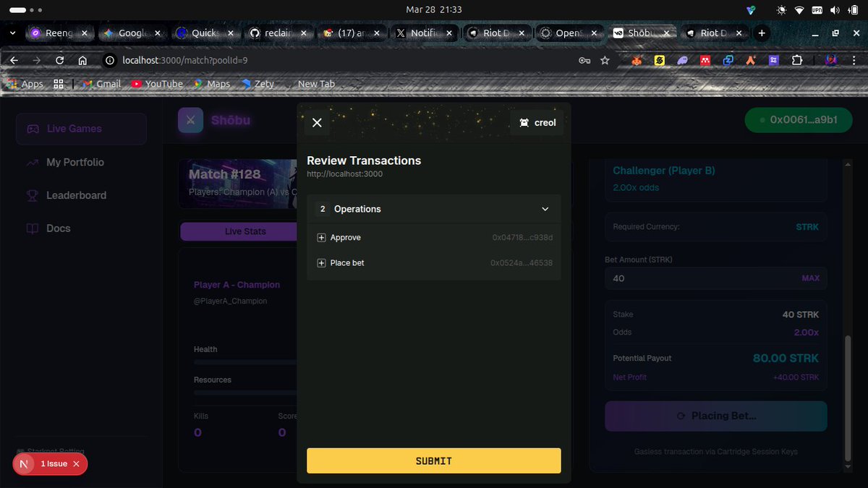The image size is (868, 488).
Task: Click the Placing Bet button
Action: [x=716, y=416]
